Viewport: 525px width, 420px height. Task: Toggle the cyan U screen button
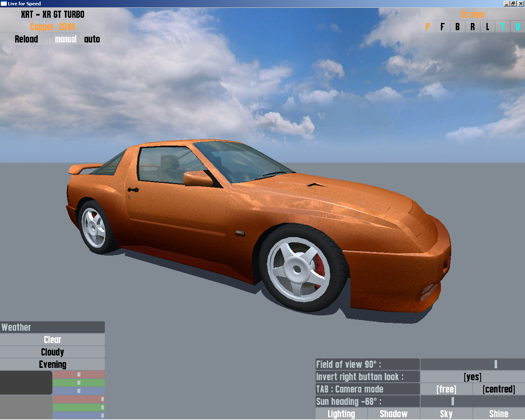(x=518, y=27)
